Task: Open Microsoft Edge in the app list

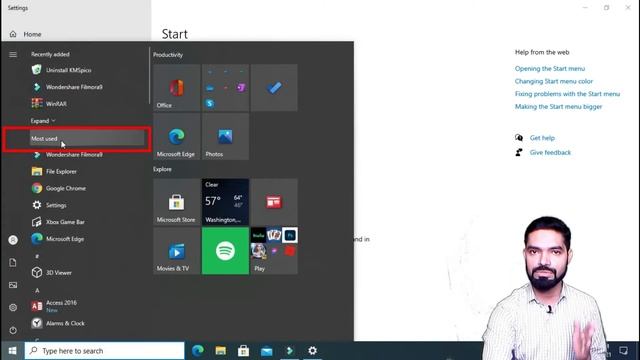Action: coord(87,239)
